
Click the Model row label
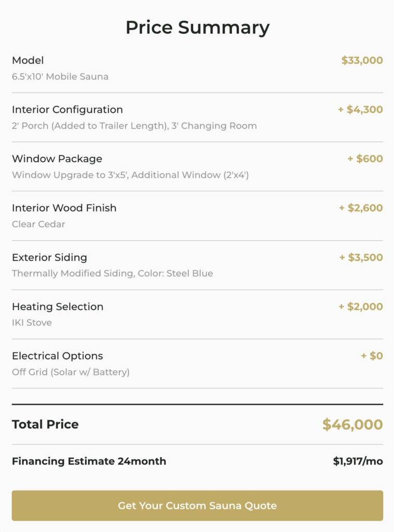point(28,60)
